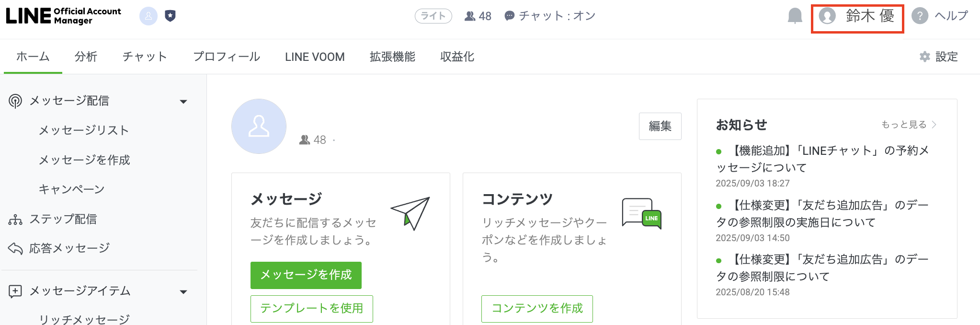Click the LINE content chat icon
The image size is (980, 325).
pos(641,213)
